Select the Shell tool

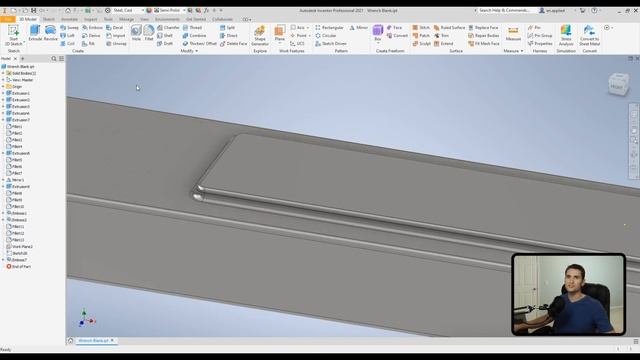[165, 36]
